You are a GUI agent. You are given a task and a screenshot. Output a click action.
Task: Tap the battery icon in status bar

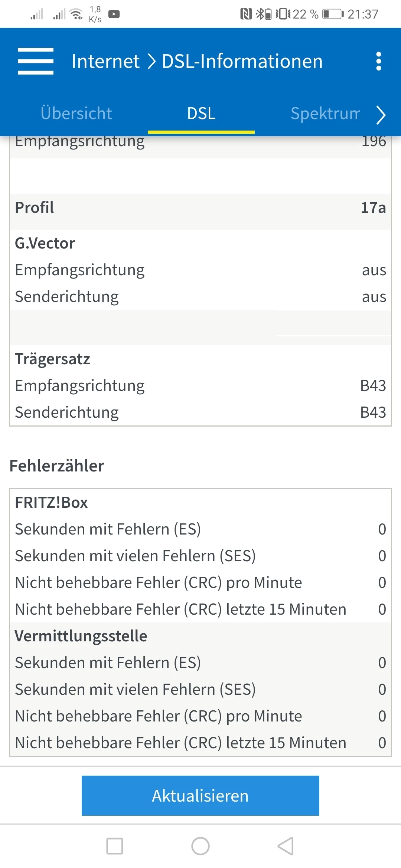pyautogui.click(x=332, y=14)
